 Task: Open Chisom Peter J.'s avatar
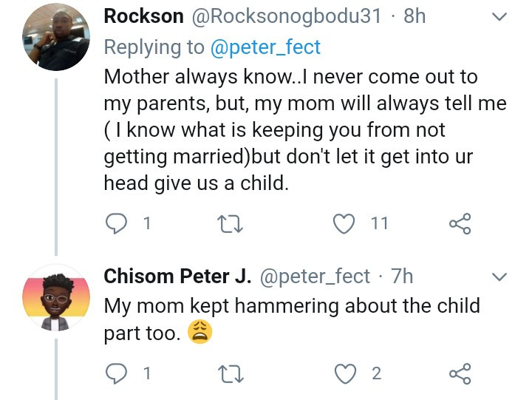pyautogui.click(x=56, y=298)
